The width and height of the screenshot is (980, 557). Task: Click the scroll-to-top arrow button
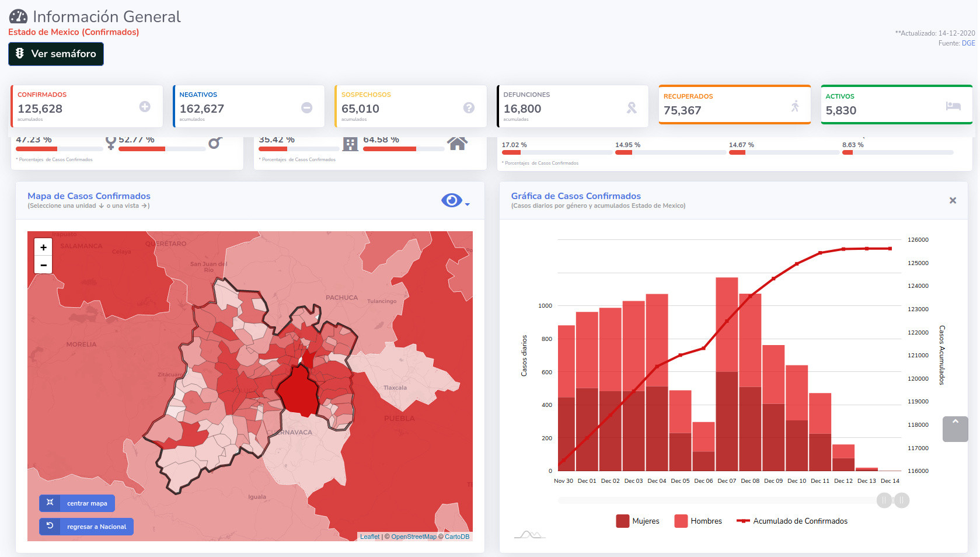pos(955,429)
